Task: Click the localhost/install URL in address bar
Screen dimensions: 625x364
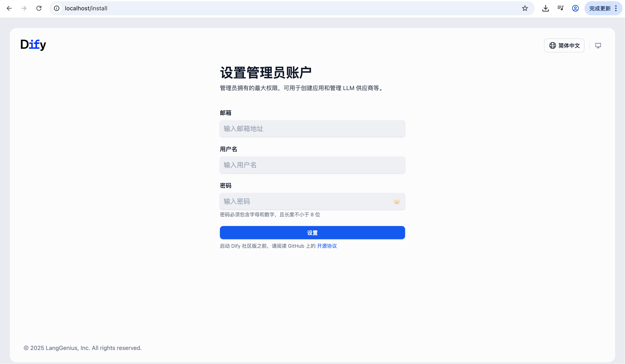Action: (86, 8)
